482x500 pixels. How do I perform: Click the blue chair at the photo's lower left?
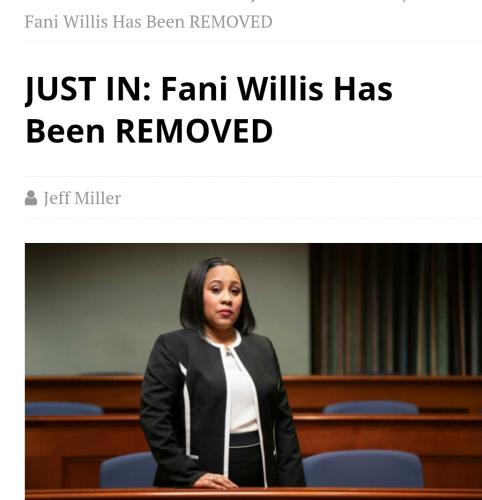click(x=128, y=471)
